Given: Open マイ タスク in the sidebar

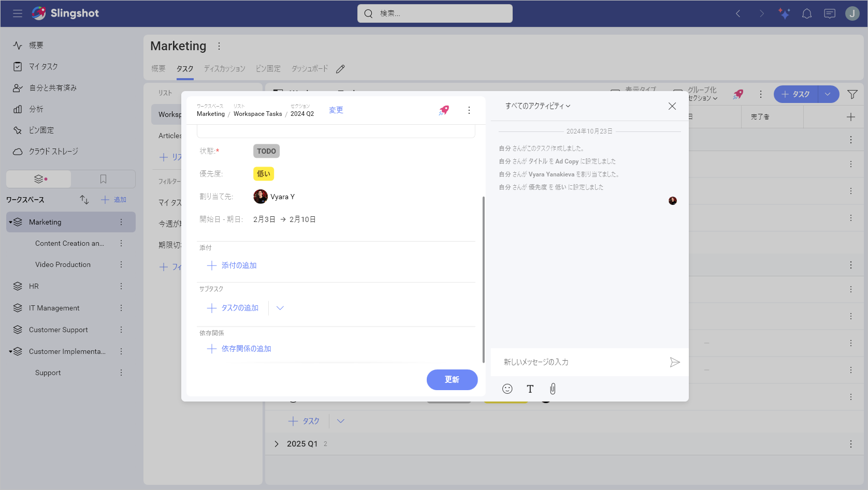Looking at the screenshot, I should (x=44, y=67).
